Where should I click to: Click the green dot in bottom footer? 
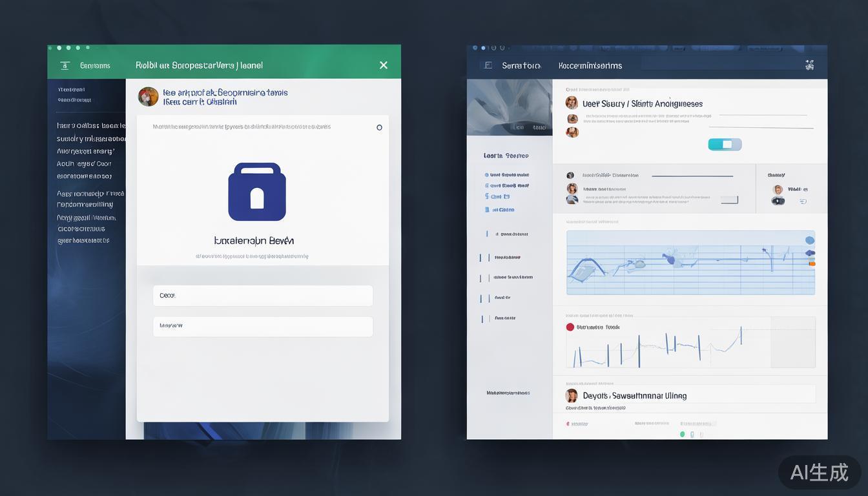[682, 435]
